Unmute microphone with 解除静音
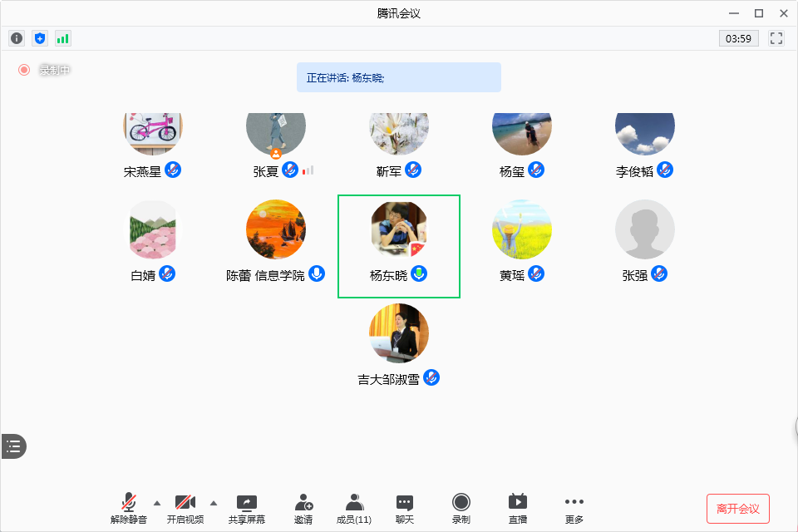Image resolution: width=798 pixels, height=532 pixels. 129,508
